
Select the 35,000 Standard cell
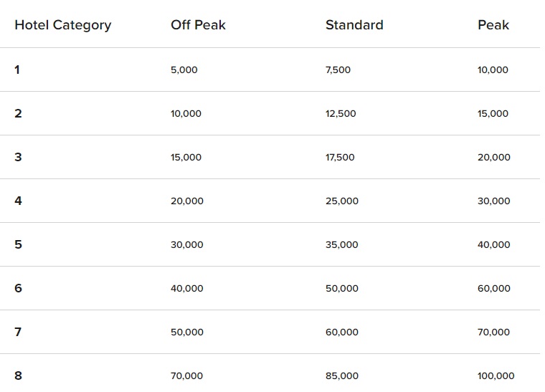(341, 245)
